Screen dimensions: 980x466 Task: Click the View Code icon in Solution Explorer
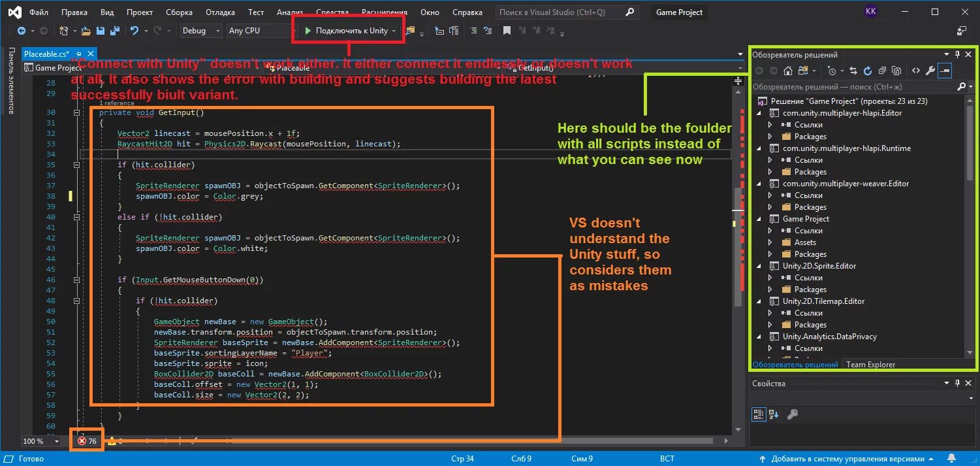click(916, 71)
